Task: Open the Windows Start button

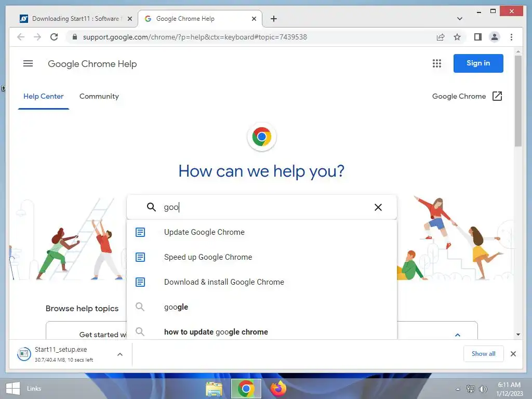Action: point(13,389)
